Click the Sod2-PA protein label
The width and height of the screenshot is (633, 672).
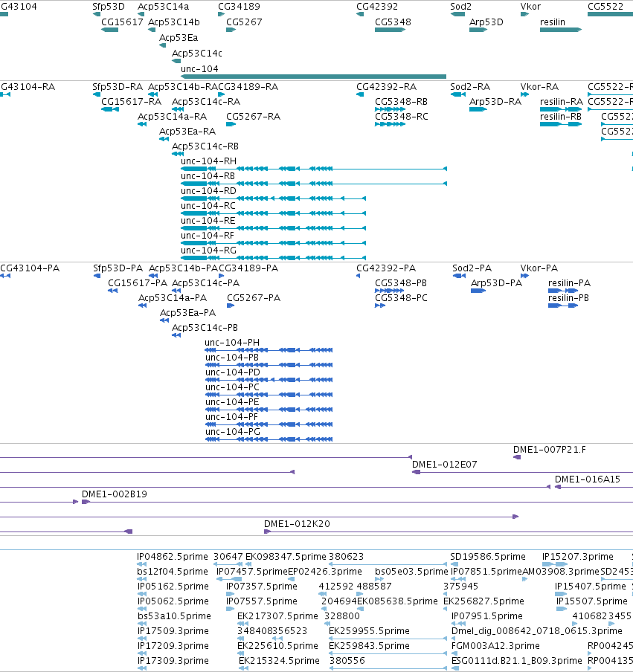pos(472,268)
